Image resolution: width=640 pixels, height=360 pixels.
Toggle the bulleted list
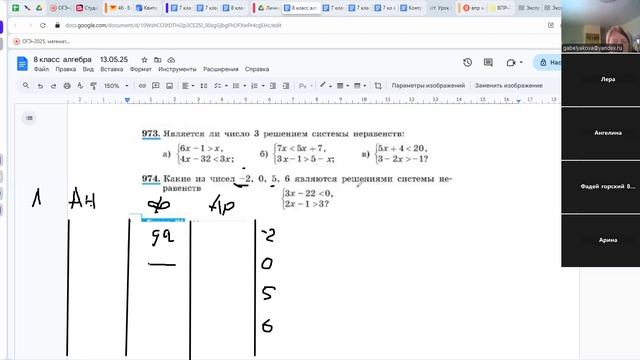(236, 86)
